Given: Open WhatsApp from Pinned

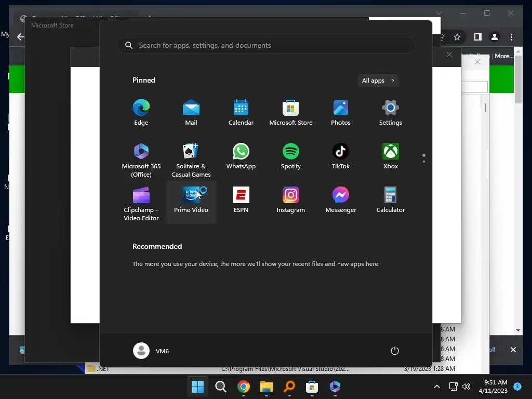Looking at the screenshot, I should tap(241, 156).
